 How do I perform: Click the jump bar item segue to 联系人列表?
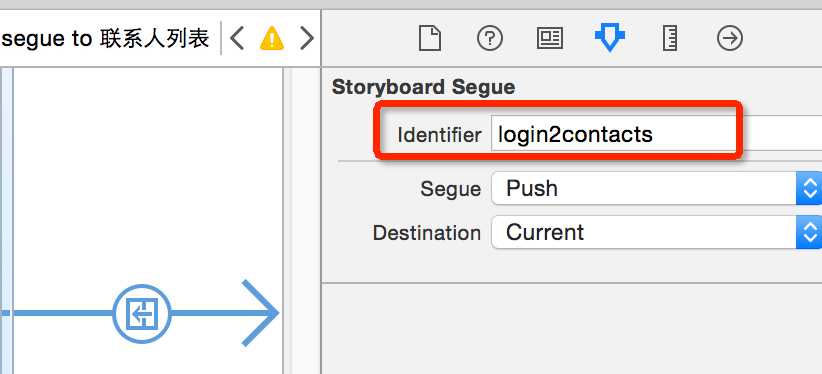[x=105, y=38]
